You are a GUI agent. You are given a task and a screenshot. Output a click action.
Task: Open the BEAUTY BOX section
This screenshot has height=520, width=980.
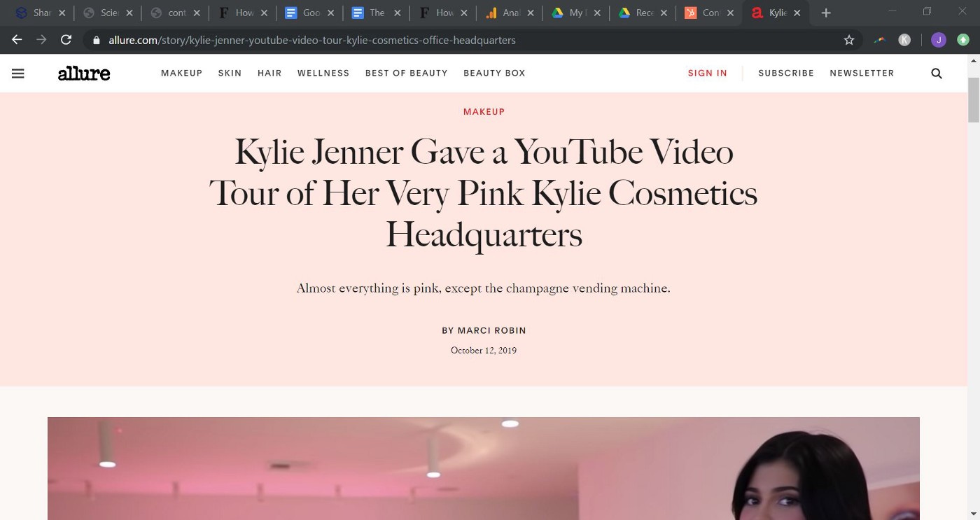coord(494,73)
